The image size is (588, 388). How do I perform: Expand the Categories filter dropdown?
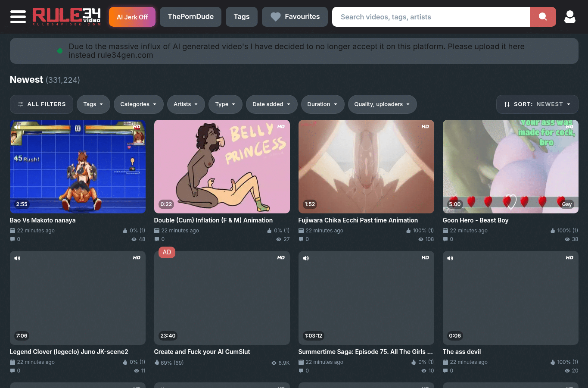point(139,104)
